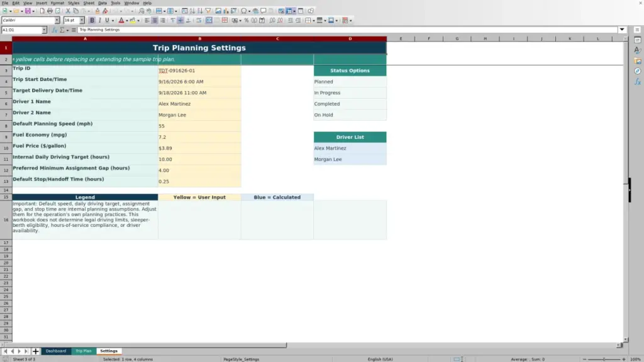Open the Underline style dropdown arrow
The height and width of the screenshot is (362, 644).
pyautogui.click(x=113, y=21)
